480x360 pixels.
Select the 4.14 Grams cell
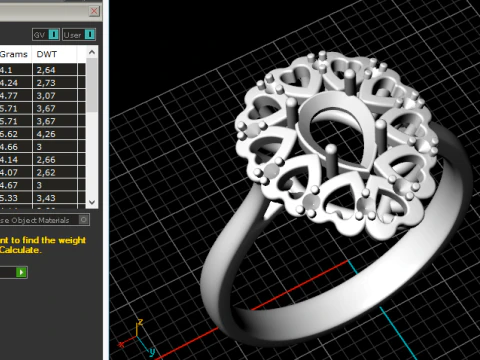click(15, 159)
